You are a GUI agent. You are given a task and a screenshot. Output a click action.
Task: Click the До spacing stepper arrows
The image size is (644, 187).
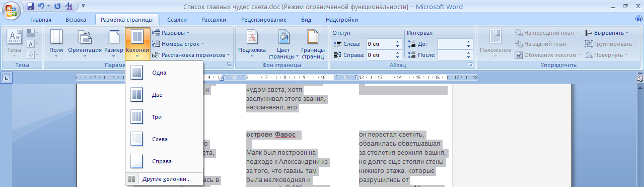point(469,44)
